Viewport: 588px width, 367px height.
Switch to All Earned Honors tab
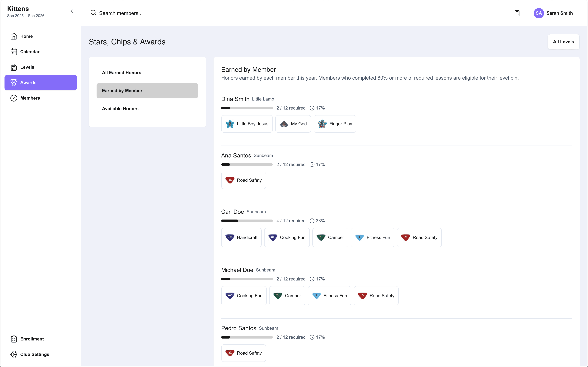[x=147, y=73]
